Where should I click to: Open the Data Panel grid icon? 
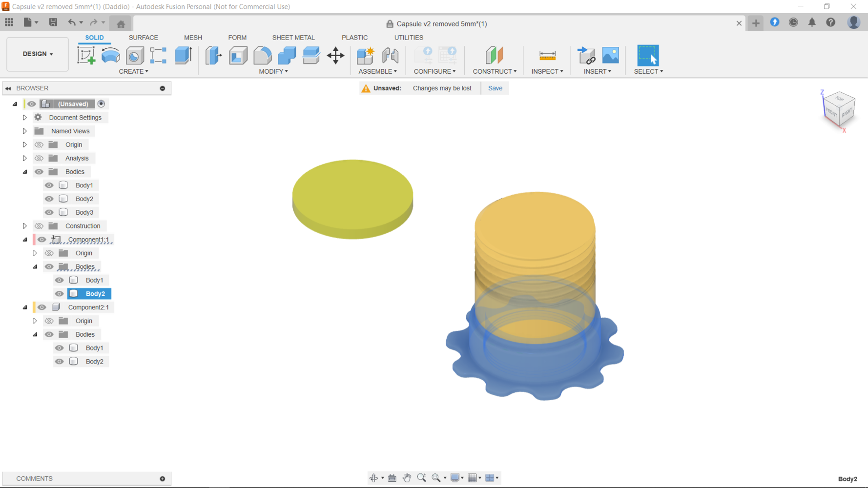[9, 22]
